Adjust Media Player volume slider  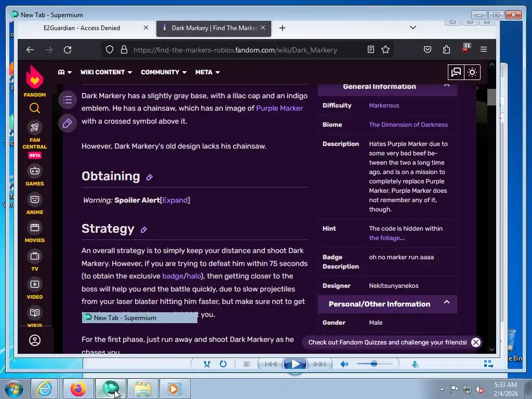point(374,364)
